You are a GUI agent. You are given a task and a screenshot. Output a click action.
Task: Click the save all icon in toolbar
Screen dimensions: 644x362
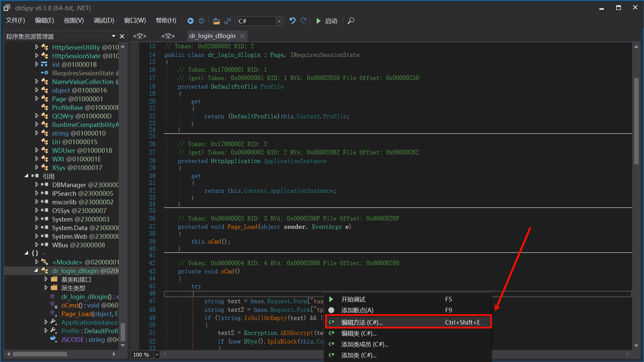(228, 21)
